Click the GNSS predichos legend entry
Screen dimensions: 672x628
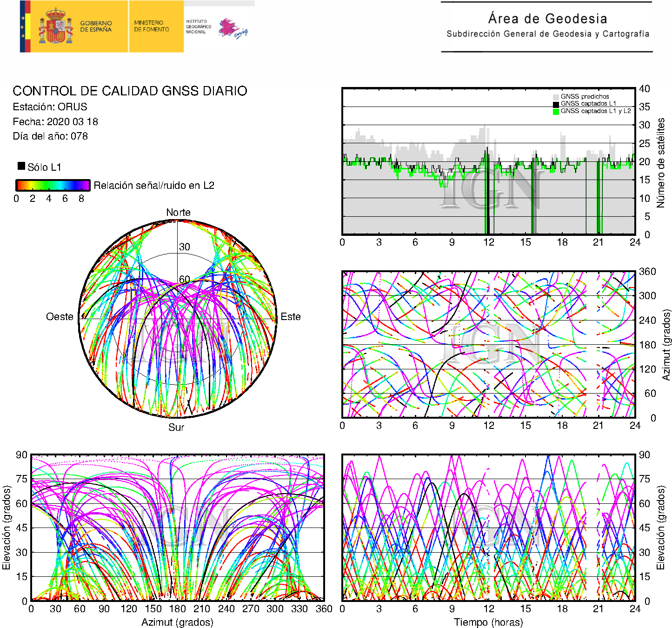pyautogui.click(x=581, y=96)
